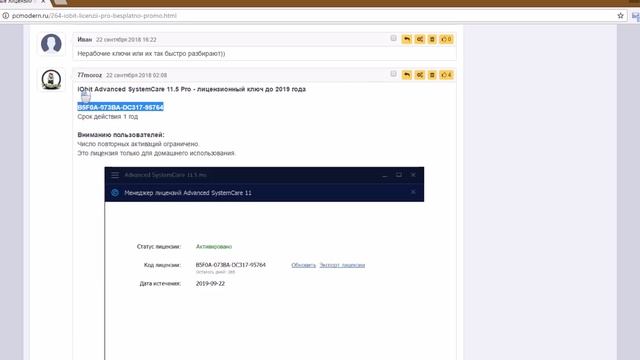Reply to 77moroz's comment with the arrow icon
Viewport: 640px width, 360px height.
[407, 75]
